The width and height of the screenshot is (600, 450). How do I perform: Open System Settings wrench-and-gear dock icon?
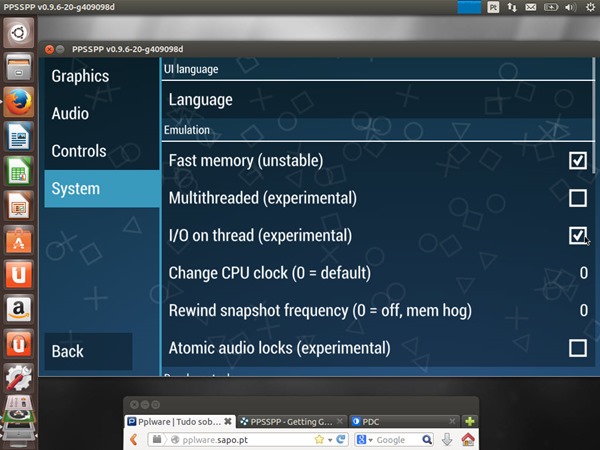[18, 378]
